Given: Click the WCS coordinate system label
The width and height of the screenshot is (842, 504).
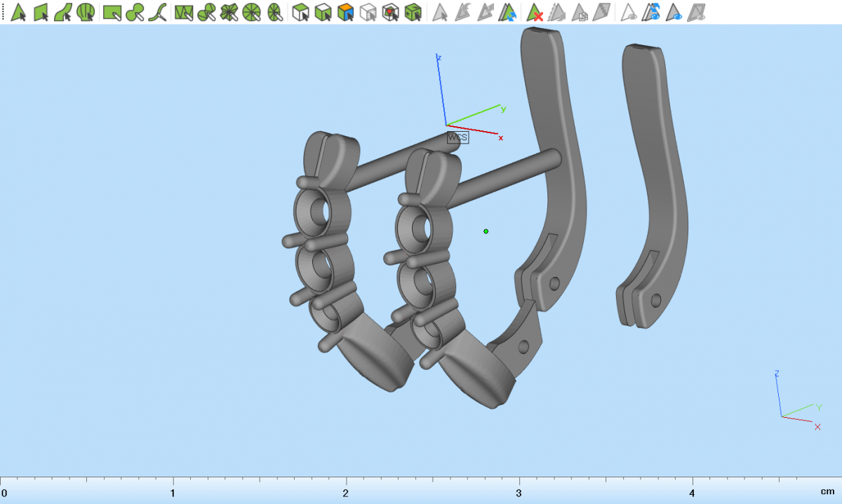Looking at the screenshot, I should tap(457, 137).
